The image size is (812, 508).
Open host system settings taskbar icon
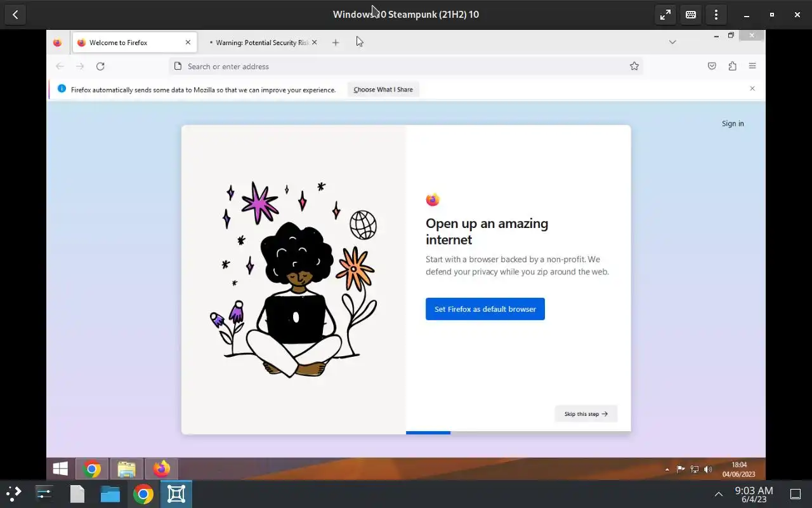44,493
